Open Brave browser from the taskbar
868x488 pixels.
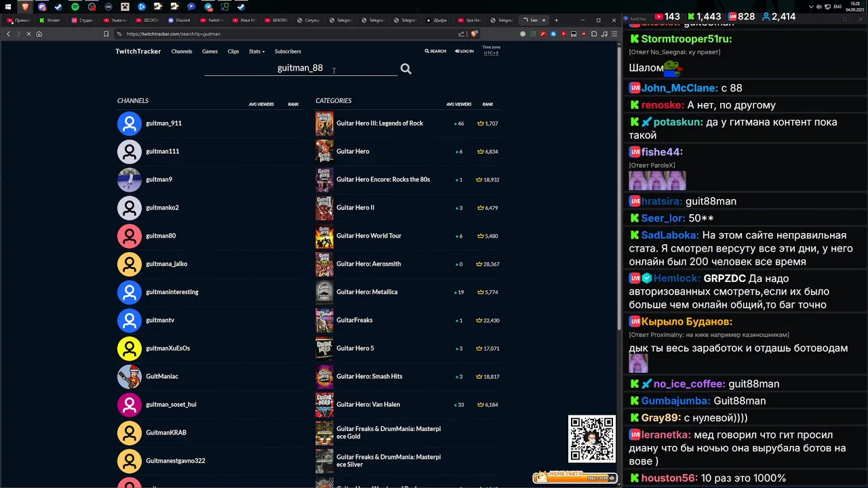pyautogui.click(x=25, y=7)
